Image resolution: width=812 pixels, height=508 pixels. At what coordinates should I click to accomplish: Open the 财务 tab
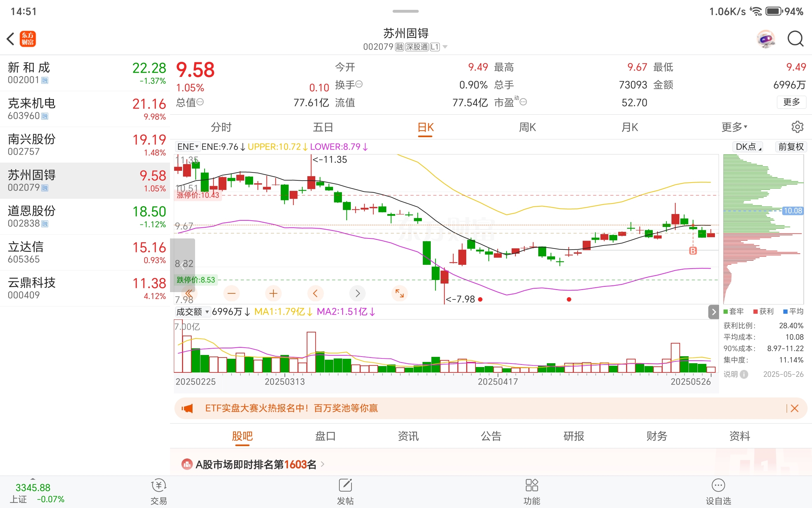click(x=657, y=436)
